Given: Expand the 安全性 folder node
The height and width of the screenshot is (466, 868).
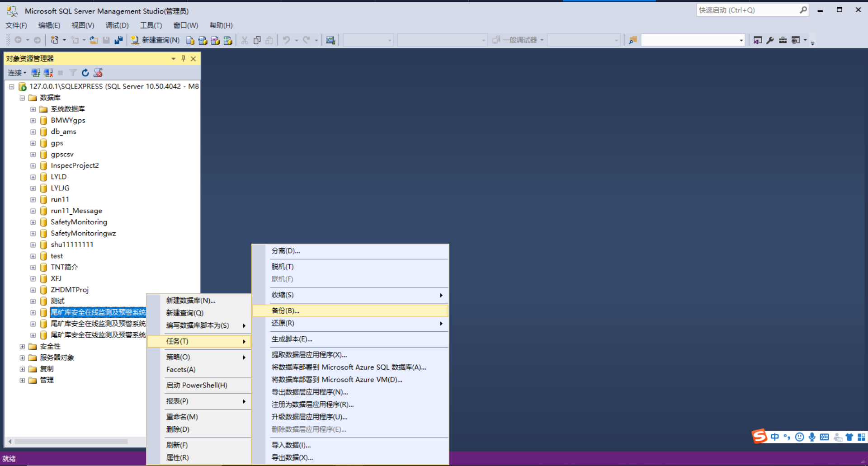Looking at the screenshot, I should [x=22, y=346].
